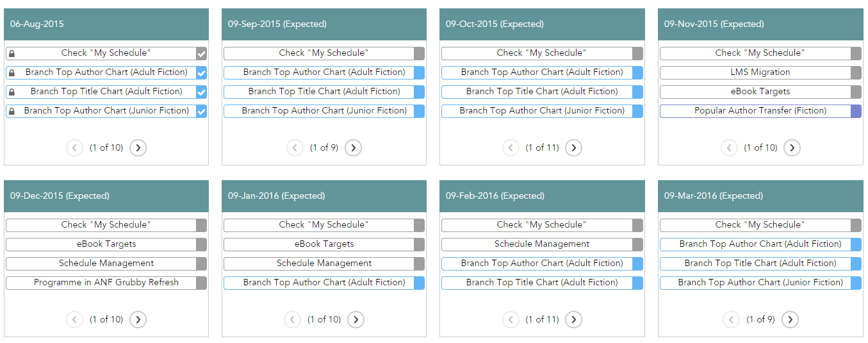Click purple status block on Popular Author Transfer

click(856, 112)
